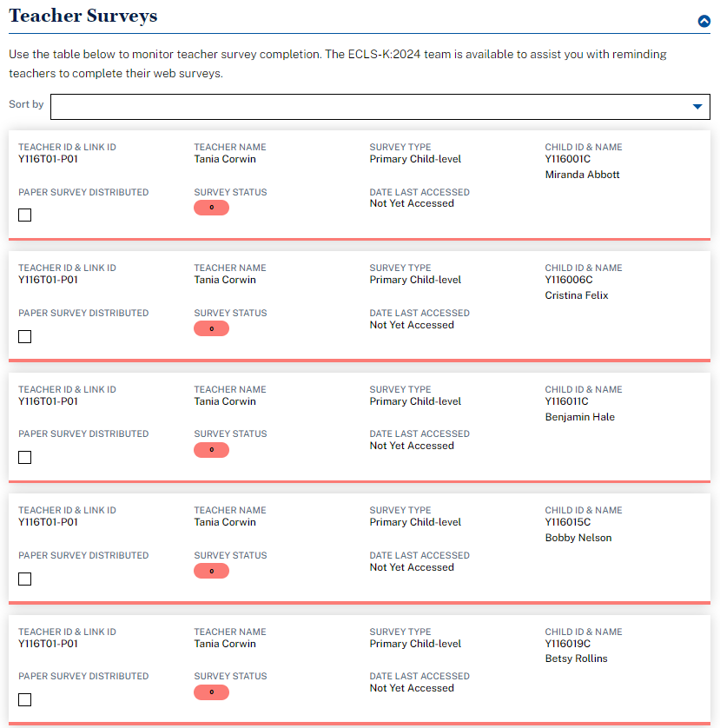Click Cristina Felix's survey status indicator

[211, 328]
